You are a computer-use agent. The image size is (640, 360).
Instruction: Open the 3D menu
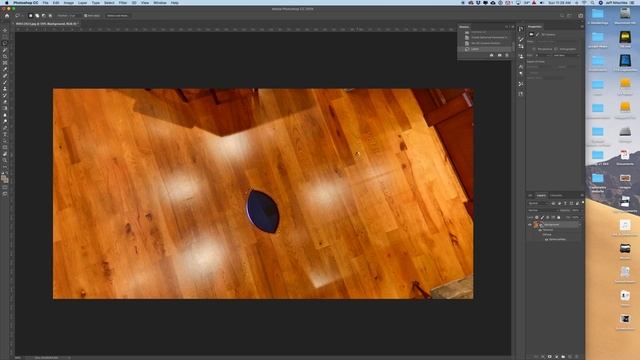[x=134, y=3]
